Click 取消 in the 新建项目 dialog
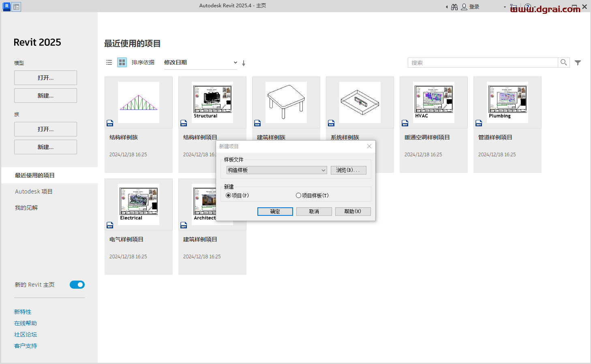 314,211
